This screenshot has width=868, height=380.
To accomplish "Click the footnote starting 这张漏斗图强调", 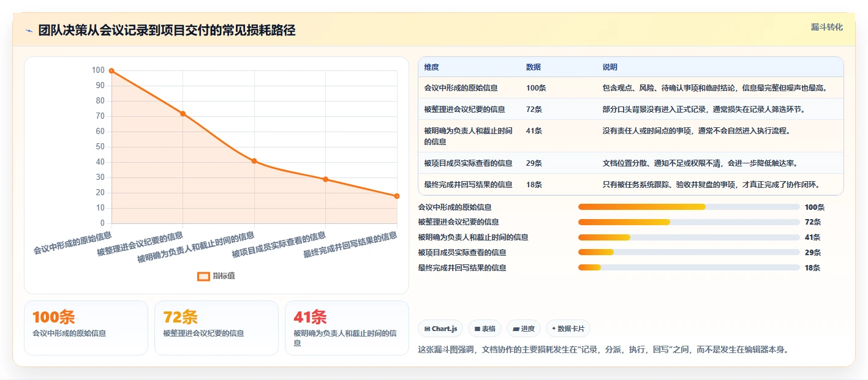I will coord(603,350).
